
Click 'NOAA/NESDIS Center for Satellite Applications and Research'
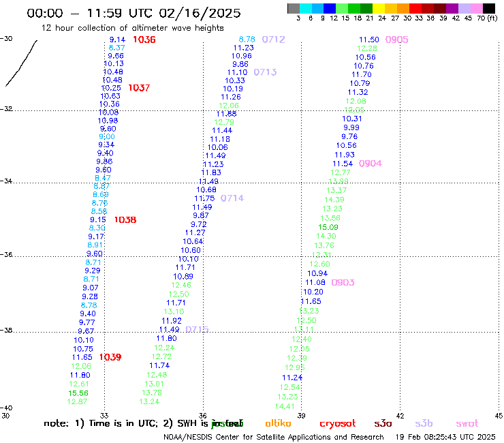274,437
